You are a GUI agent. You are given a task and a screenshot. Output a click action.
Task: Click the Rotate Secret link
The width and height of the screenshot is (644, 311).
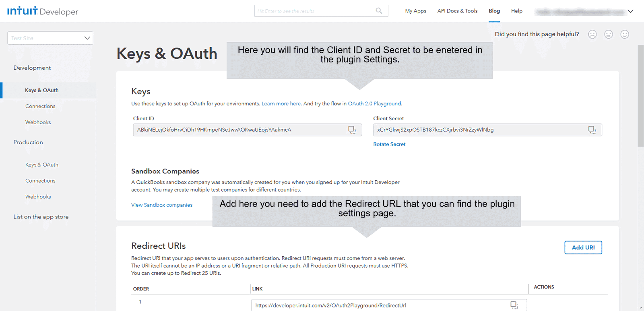pos(389,144)
